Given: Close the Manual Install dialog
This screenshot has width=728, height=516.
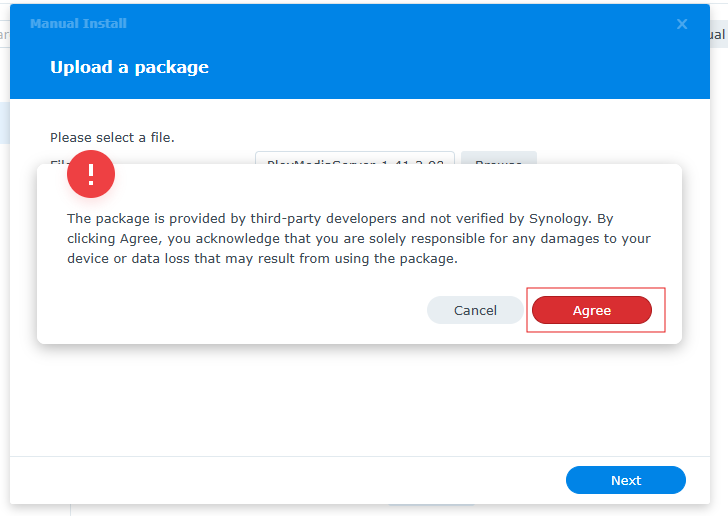Looking at the screenshot, I should coord(682,24).
